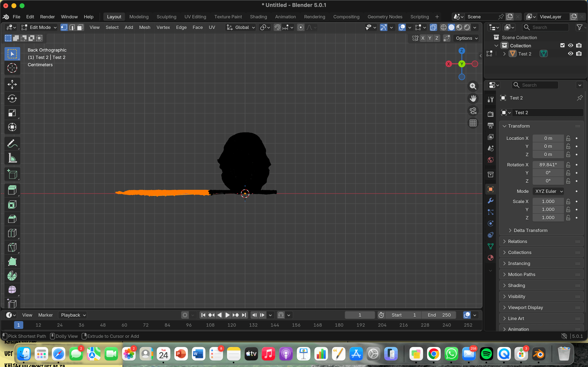Viewport: 588px width, 367px height.
Task: Expand the Relations panel
Action: pyautogui.click(x=517, y=241)
